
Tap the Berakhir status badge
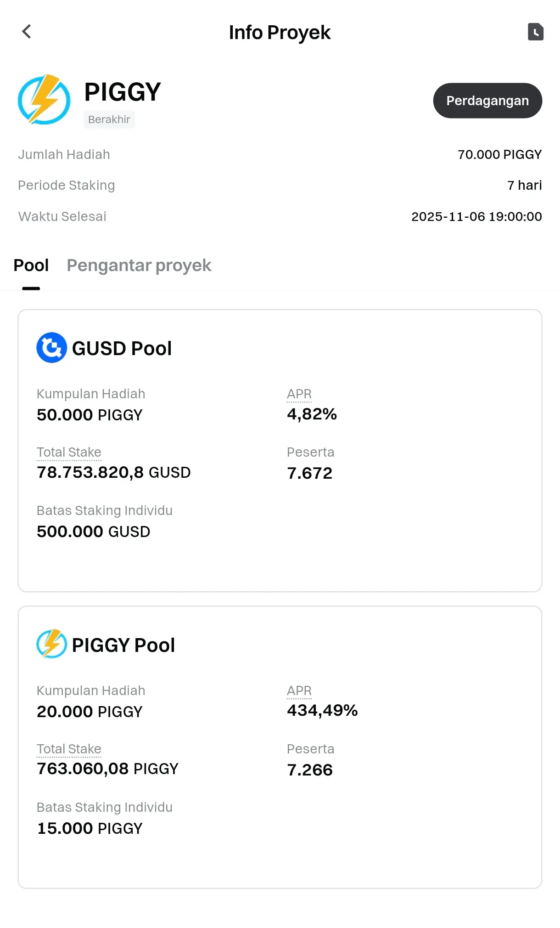[109, 119]
